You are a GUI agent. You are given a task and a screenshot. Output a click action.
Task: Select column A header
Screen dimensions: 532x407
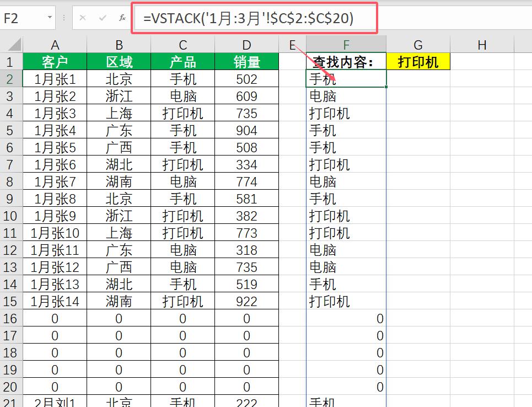coord(55,45)
